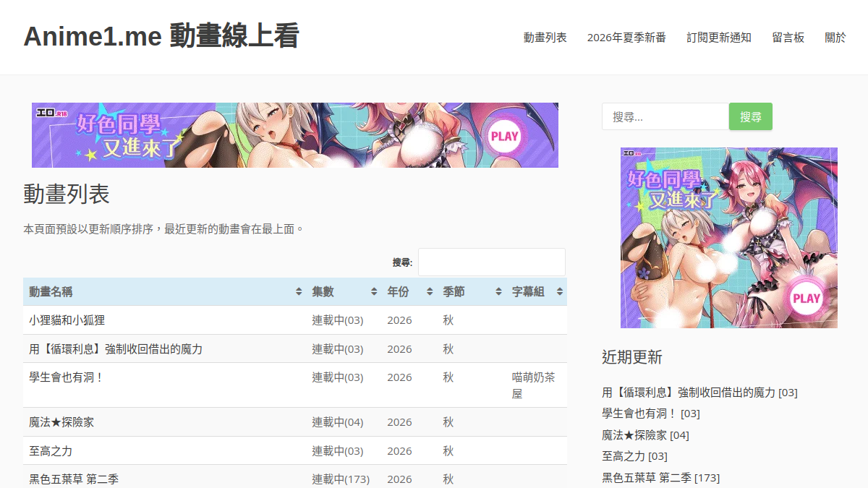The width and height of the screenshot is (868, 488).
Task: Open the 關於 nav item
Action: (x=835, y=38)
